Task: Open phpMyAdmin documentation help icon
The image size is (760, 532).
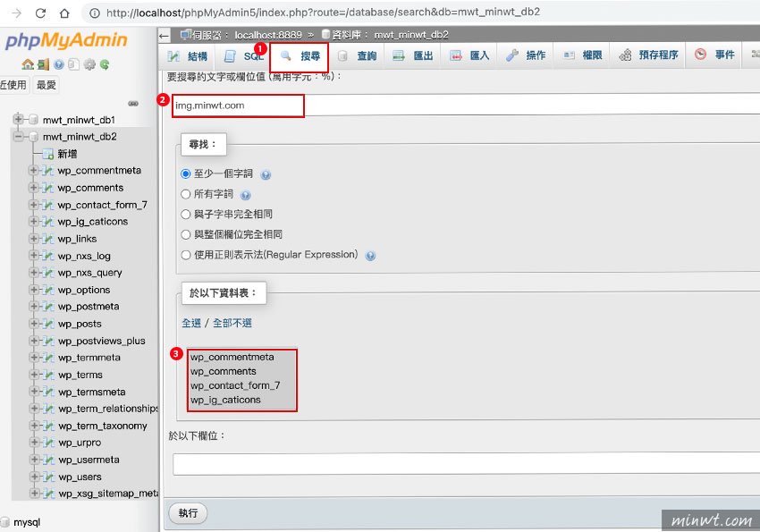Action: tap(59, 64)
